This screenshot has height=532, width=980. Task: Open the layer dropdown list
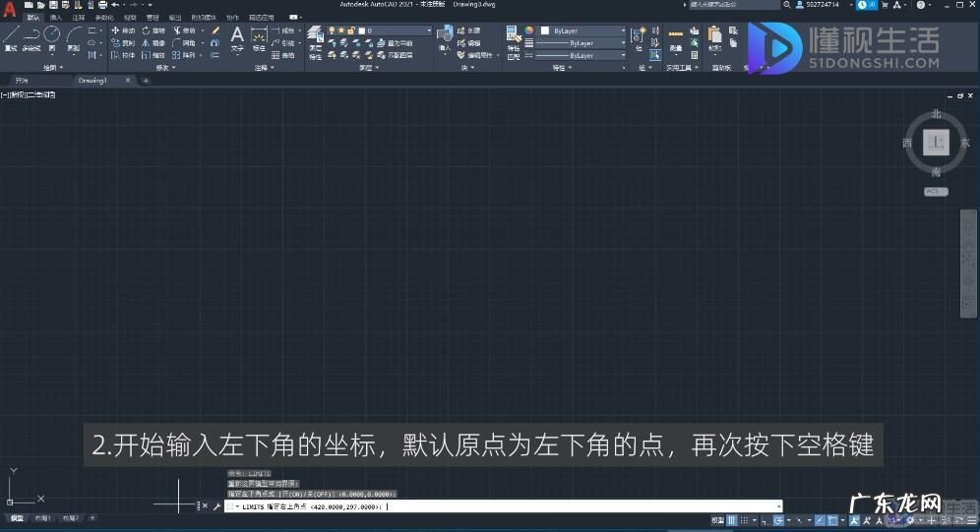point(429,30)
